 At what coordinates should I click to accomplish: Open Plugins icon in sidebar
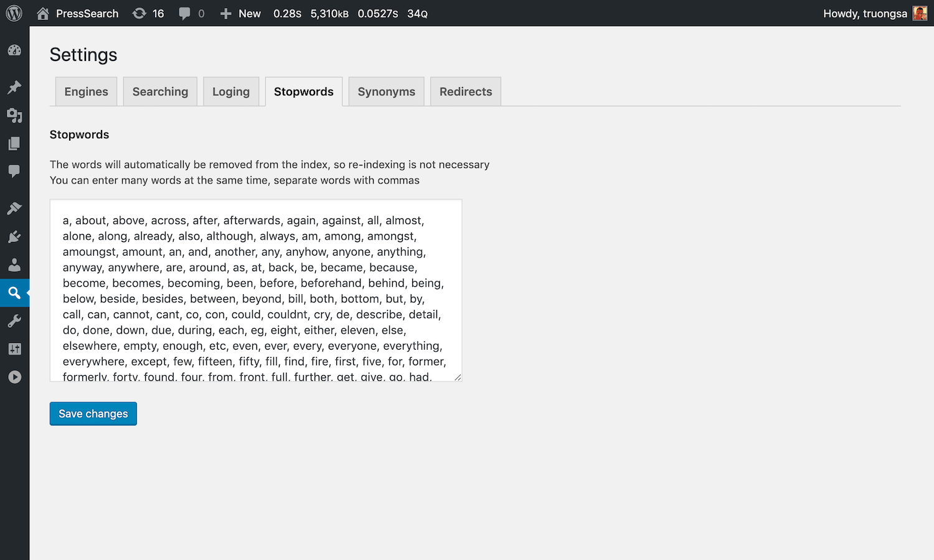tap(14, 236)
